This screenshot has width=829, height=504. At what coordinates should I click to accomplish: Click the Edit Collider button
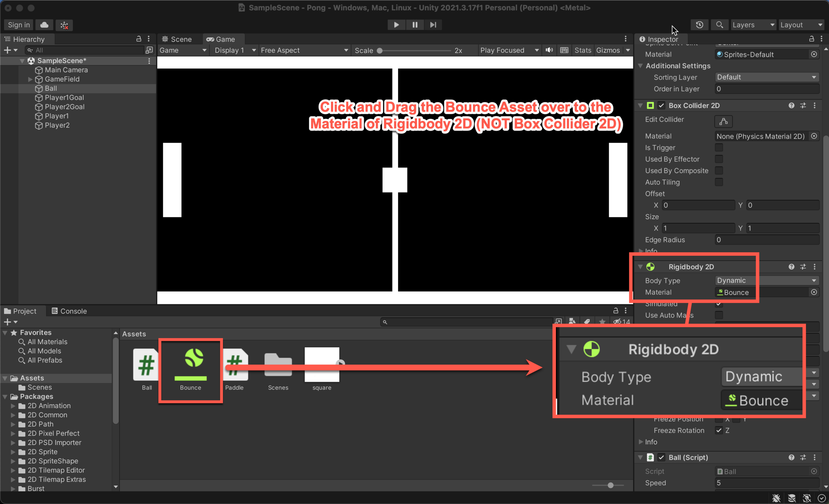click(x=723, y=121)
